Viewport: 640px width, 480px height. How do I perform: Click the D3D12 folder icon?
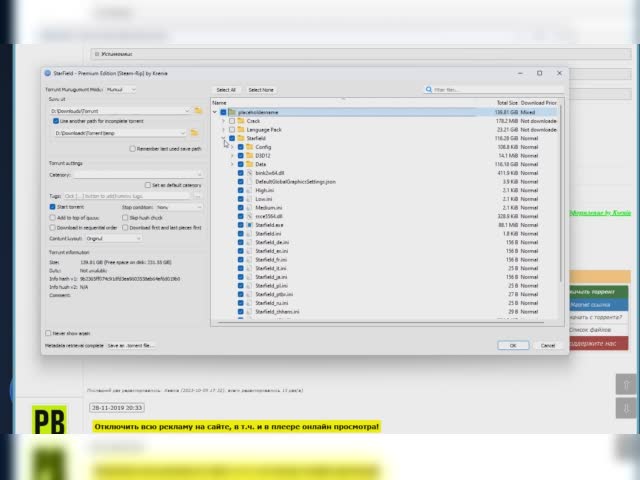click(249, 156)
